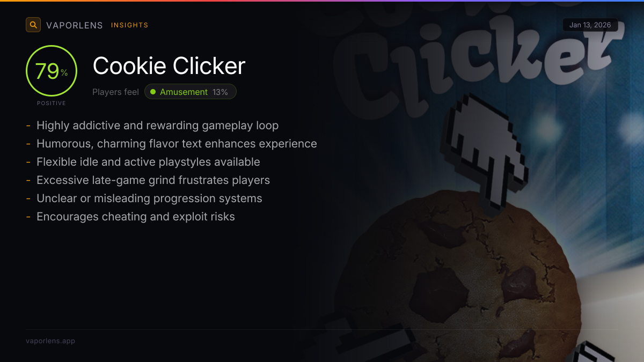
Task: Click the VAPORLENS brand name
Action: pyautogui.click(x=75, y=25)
